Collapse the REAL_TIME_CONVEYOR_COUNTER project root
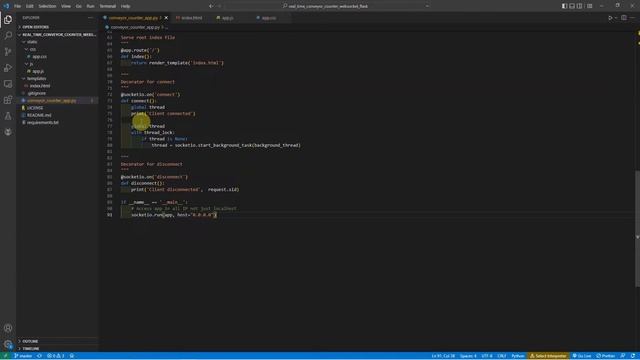Image resolution: width=640 pixels, height=360 pixels. coord(58,35)
